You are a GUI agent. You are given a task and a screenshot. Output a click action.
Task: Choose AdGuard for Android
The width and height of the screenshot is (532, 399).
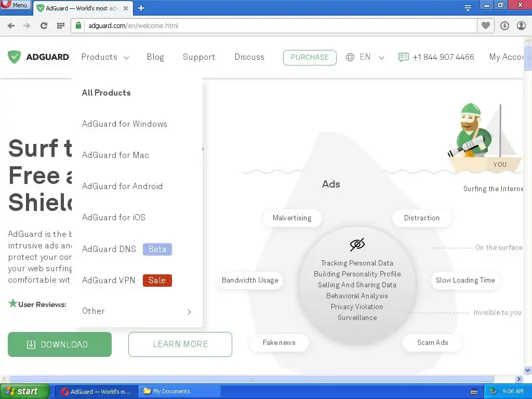(x=122, y=187)
